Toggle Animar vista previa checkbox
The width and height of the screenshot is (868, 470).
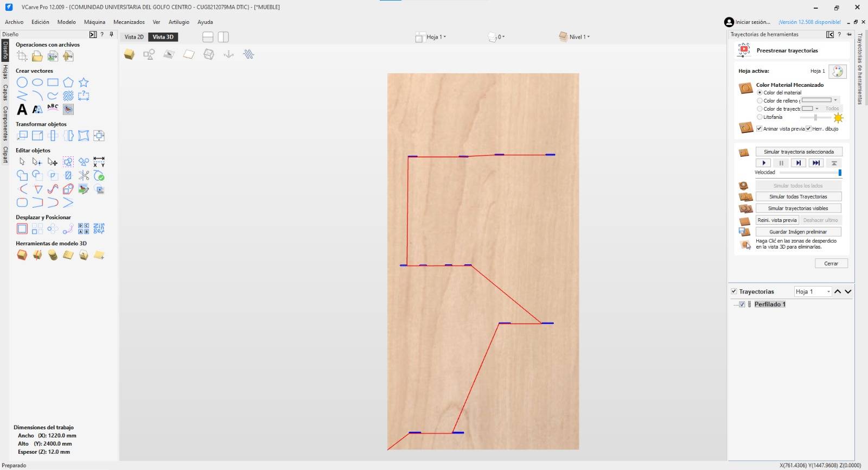click(759, 129)
